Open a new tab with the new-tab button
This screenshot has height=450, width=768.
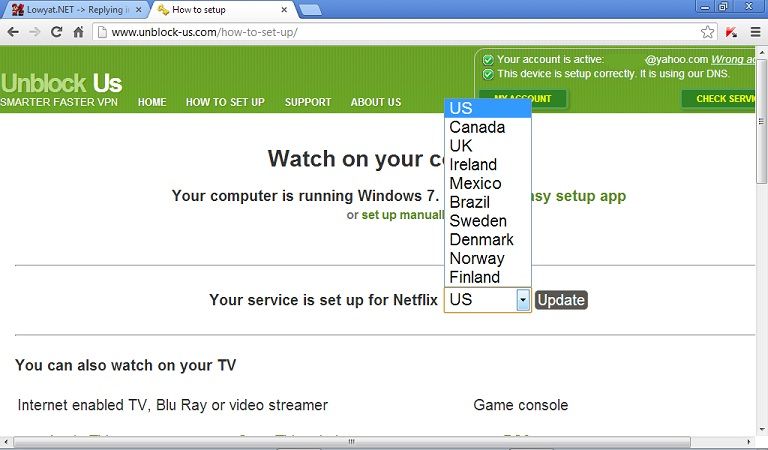pos(310,10)
